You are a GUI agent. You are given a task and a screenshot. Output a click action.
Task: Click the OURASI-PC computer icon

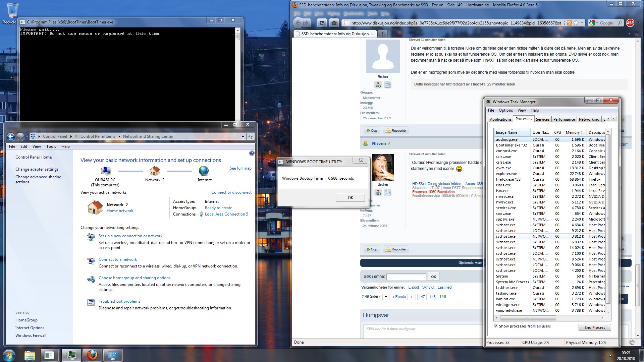[x=105, y=171]
